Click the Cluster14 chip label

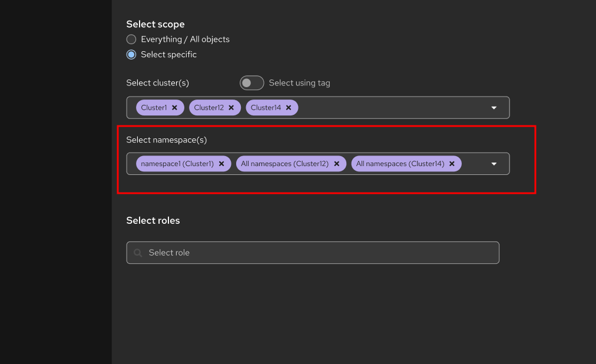(x=266, y=108)
